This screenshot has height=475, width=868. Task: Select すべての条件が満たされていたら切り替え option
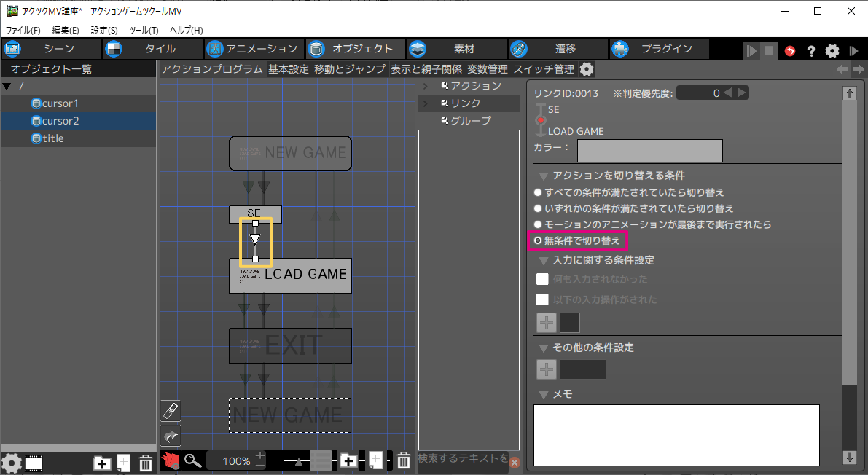(539, 192)
